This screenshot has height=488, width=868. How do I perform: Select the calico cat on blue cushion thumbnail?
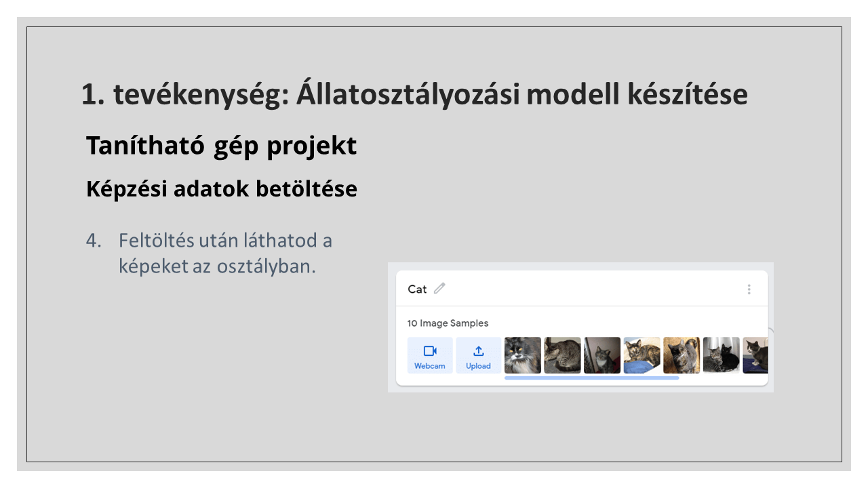pyautogui.click(x=642, y=355)
